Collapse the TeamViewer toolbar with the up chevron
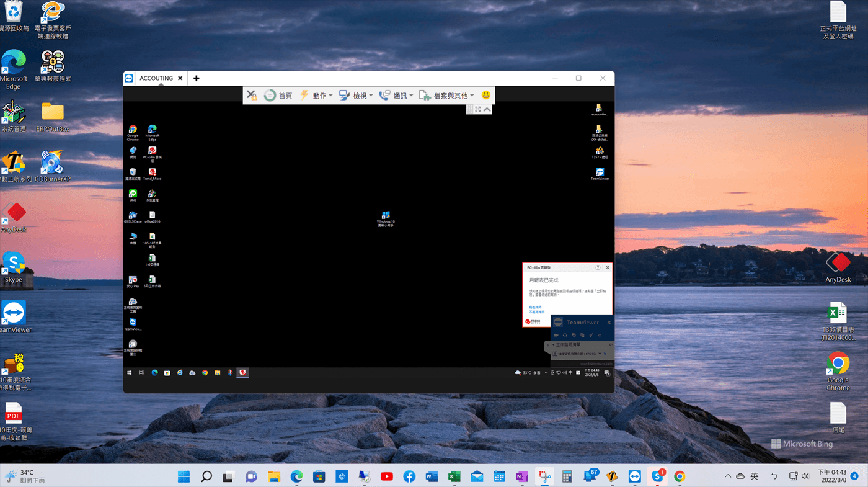The height and width of the screenshot is (487, 868). (487, 109)
